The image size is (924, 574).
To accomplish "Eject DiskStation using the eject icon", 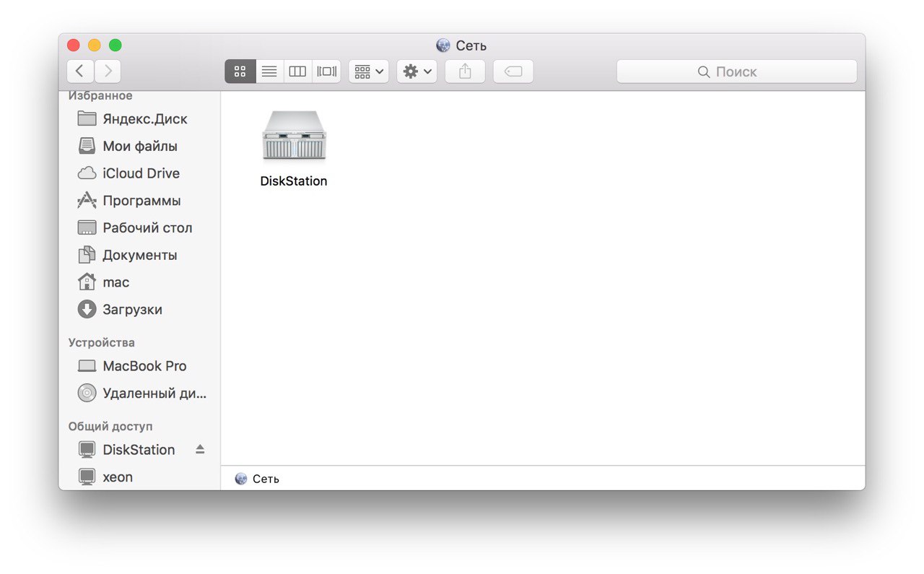I will tap(200, 449).
